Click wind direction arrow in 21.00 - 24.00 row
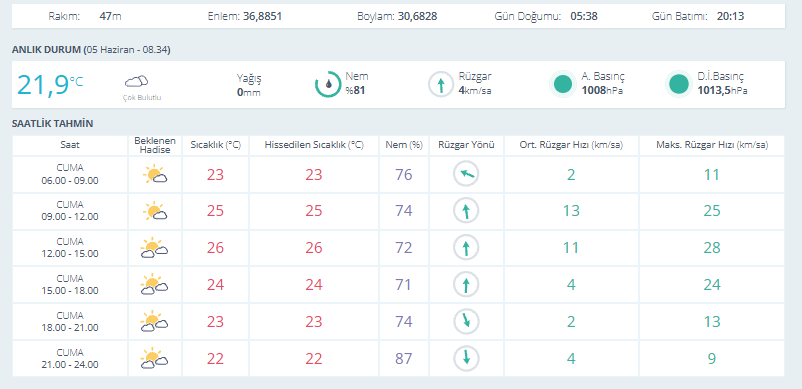Image resolution: width=802 pixels, height=389 pixels. [466, 358]
